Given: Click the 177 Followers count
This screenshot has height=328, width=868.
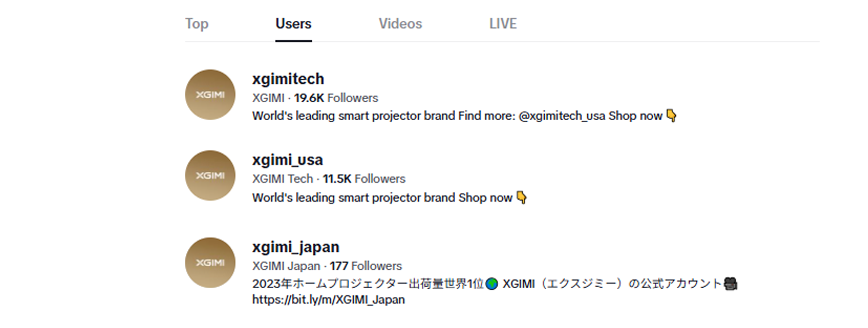Looking at the screenshot, I should pos(365,266).
